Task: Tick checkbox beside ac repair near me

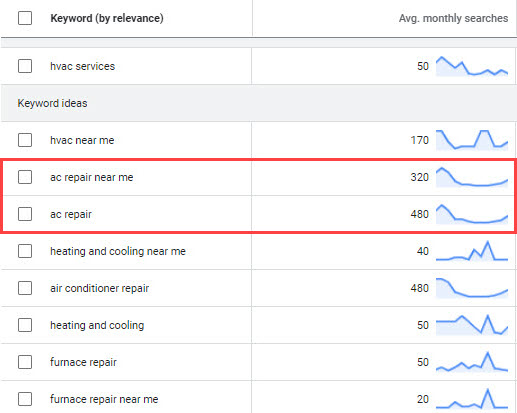Action: (x=25, y=177)
